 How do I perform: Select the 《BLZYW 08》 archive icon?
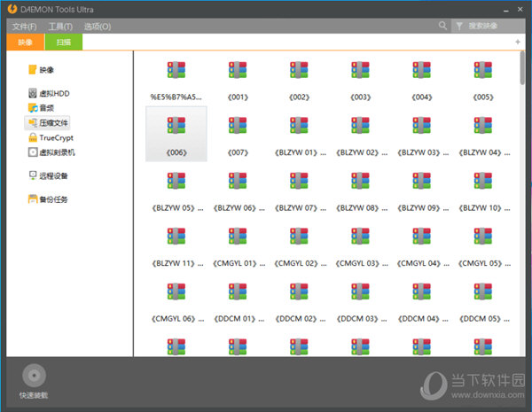point(360,181)
